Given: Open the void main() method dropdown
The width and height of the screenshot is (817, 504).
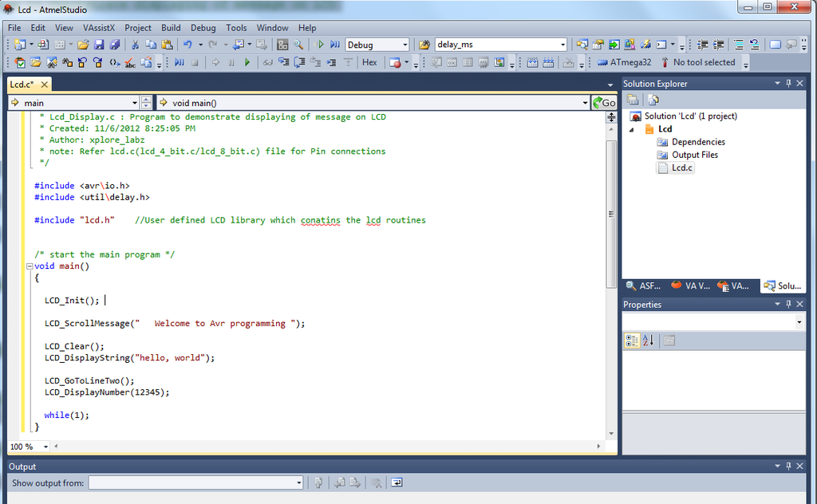Looking at the screenshot, I should point(585,103).
